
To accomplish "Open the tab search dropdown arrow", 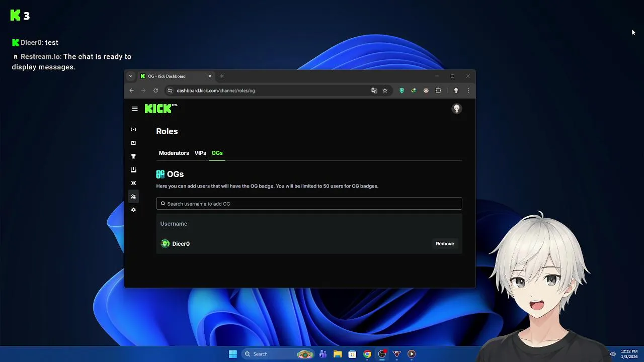I will pyautogui.click(x=131, y=76).
